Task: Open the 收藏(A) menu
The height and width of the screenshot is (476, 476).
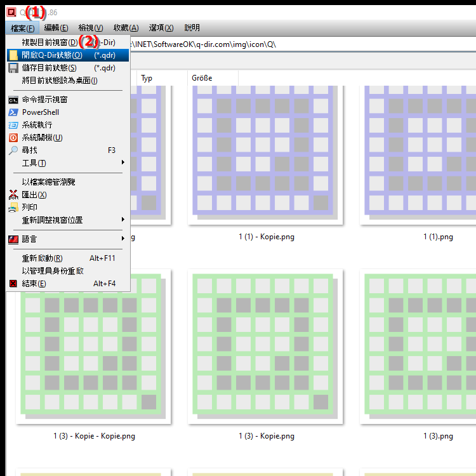Action: [x=126, y=28]
